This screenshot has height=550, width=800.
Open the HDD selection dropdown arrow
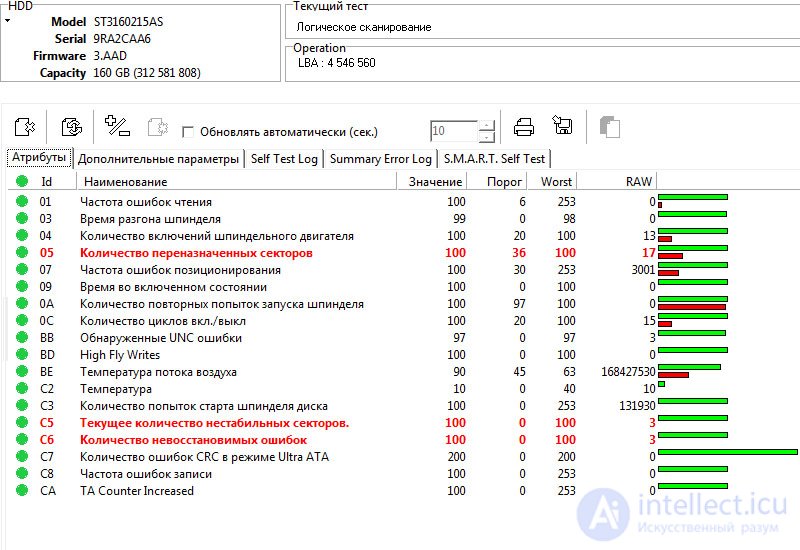coord(8,21)
